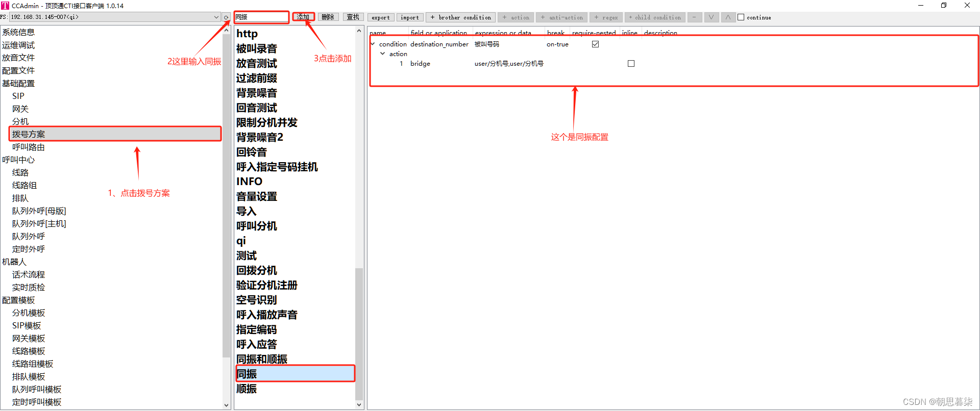Select SIP under 基础配置
Viewport: 980px width, 411px height.
(18, 96)
